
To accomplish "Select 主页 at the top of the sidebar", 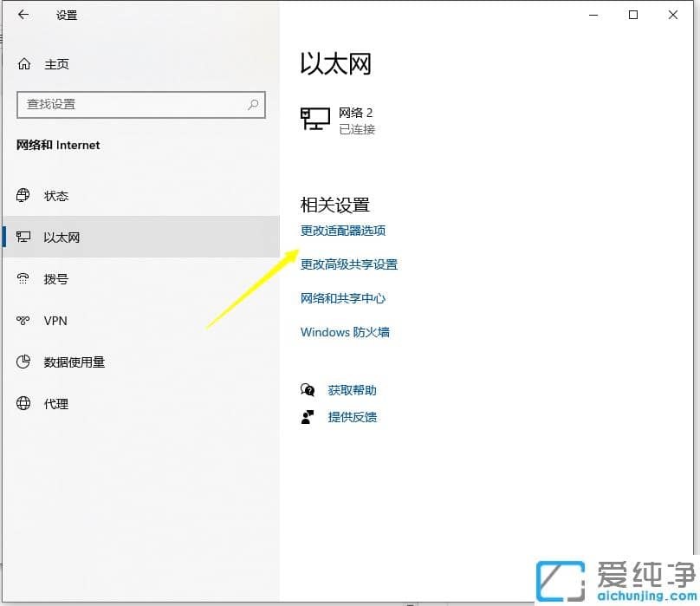I will pyautogui.click(x=56, y=63).
